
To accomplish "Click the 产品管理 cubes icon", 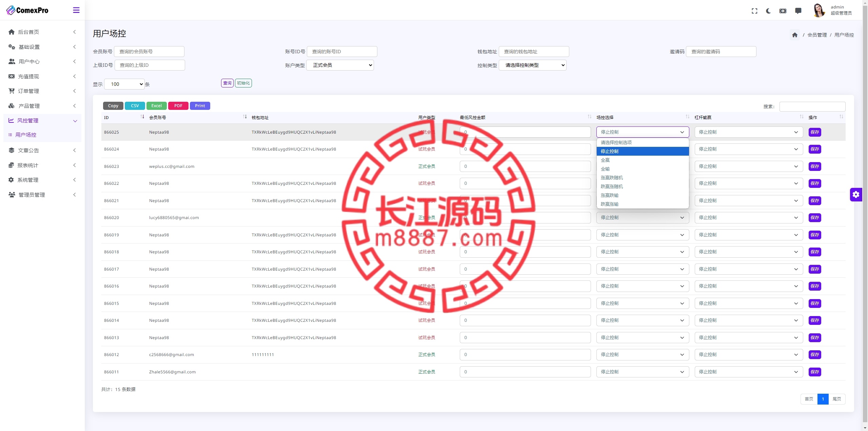I will [x=12, y=106].
